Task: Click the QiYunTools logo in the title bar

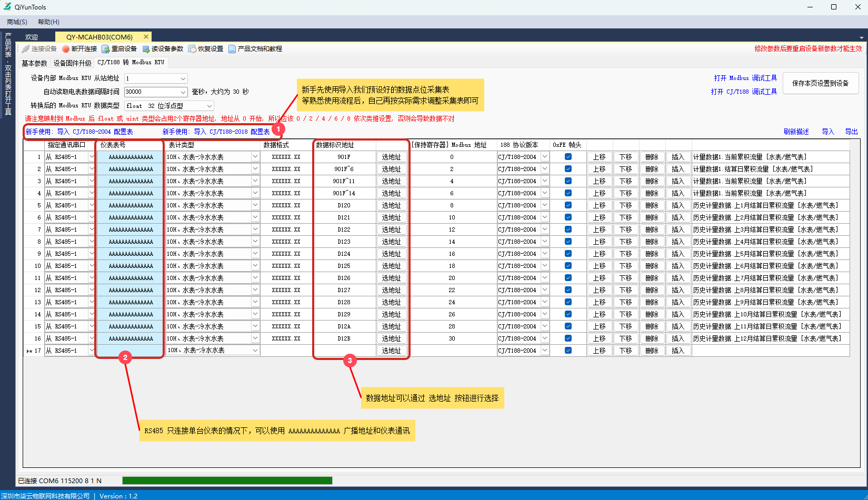Action: [x=7, y=7]
